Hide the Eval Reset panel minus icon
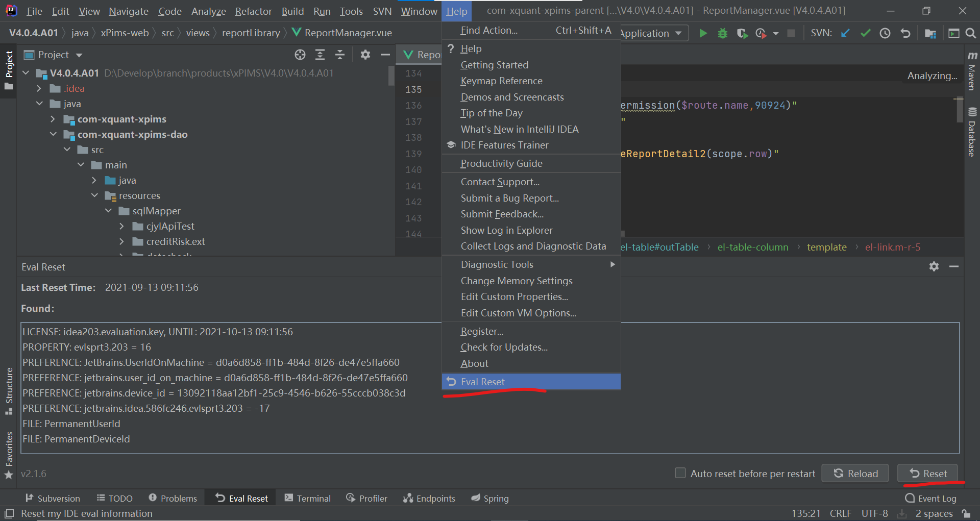This screenshot has height=521, width=980. [x=954, y=266]
